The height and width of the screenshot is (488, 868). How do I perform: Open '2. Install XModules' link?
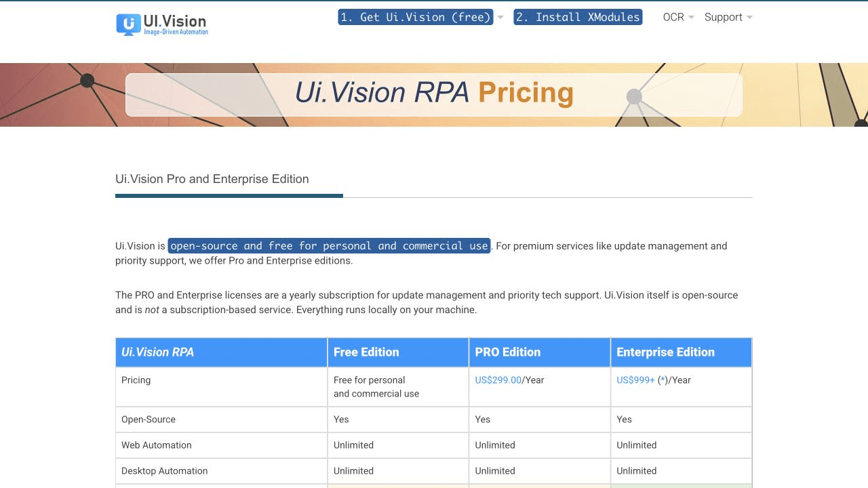578,17
